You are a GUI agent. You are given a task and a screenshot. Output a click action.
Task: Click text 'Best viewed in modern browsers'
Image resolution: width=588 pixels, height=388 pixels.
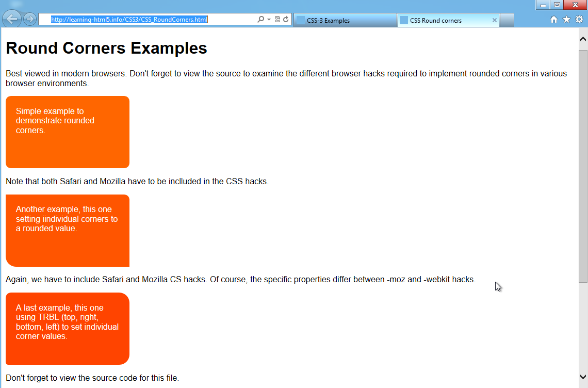[66, 74]
